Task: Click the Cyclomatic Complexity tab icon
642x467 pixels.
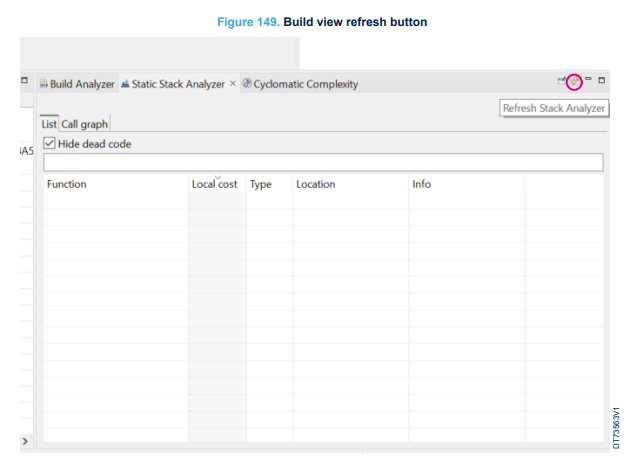Action: 246,83
